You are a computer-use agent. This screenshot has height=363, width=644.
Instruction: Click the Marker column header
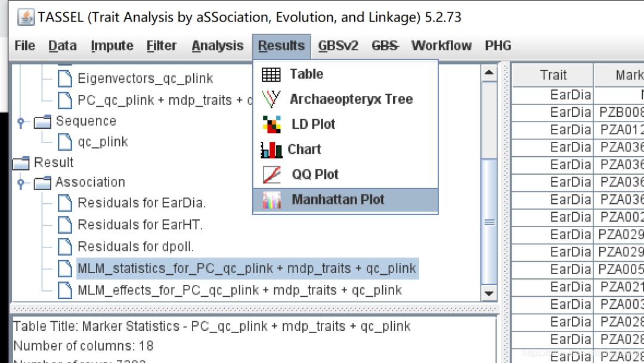(x=620, y=75)
